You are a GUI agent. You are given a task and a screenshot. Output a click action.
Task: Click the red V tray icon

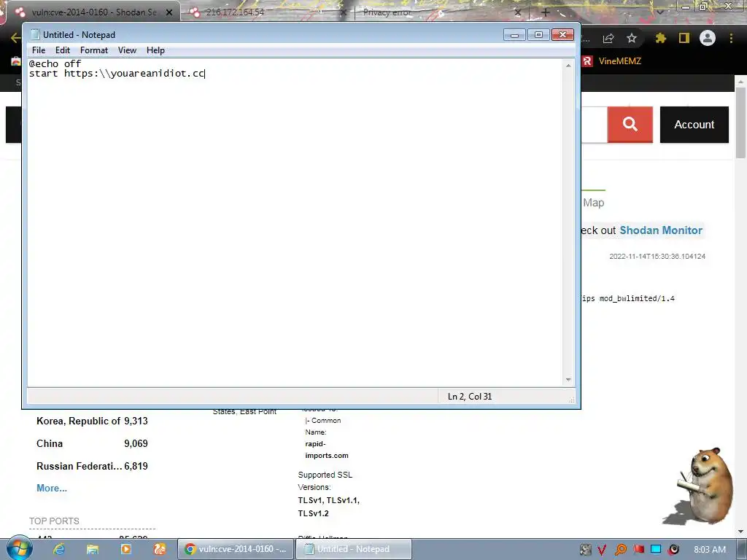pos(602,550)
